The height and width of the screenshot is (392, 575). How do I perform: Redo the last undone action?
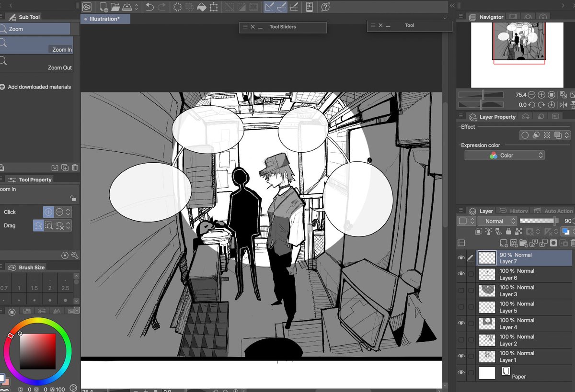tap(162, 7)
